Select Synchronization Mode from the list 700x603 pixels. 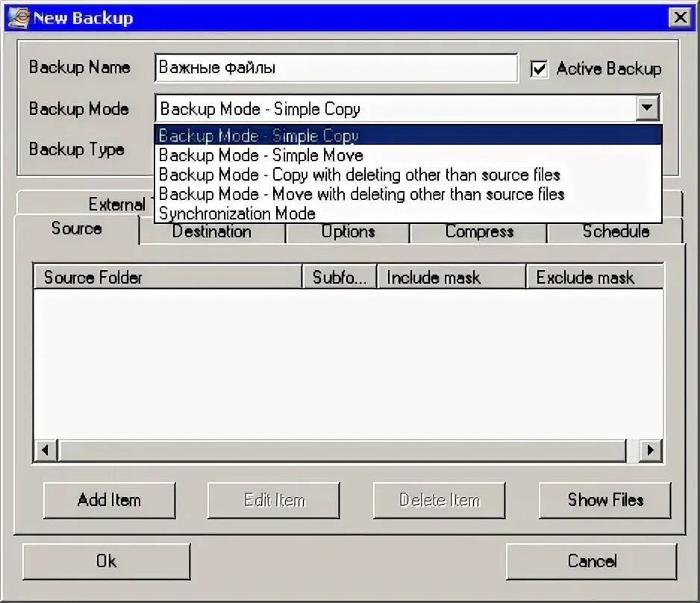407,213
